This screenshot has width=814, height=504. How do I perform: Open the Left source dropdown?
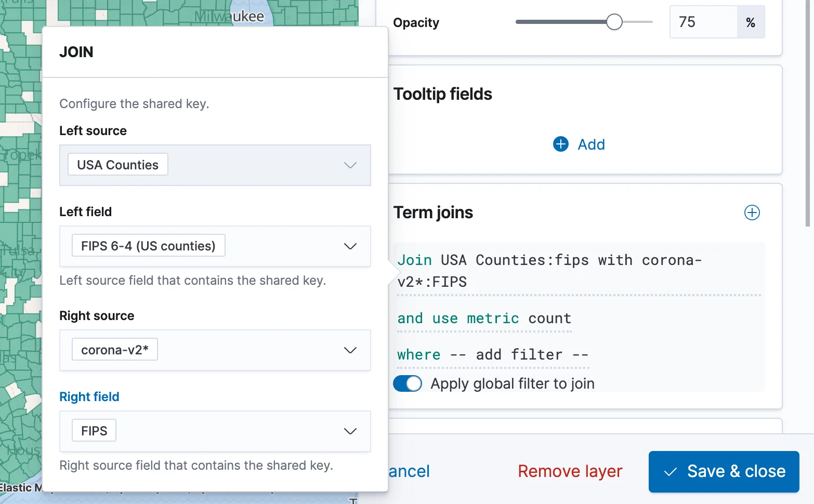350,165
